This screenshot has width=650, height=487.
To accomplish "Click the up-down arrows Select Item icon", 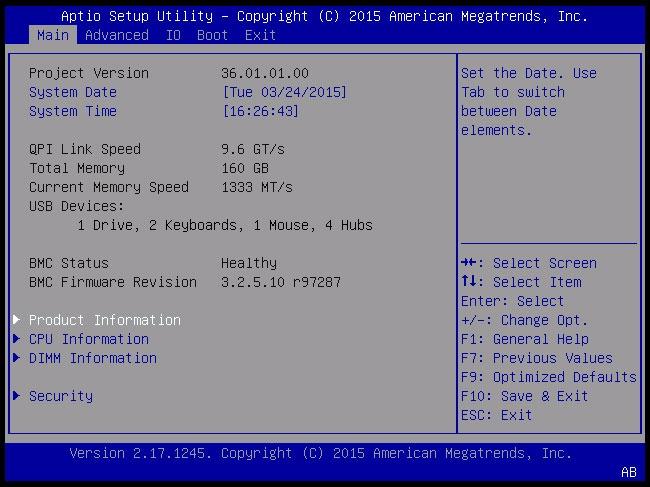I will pos(469,281).
